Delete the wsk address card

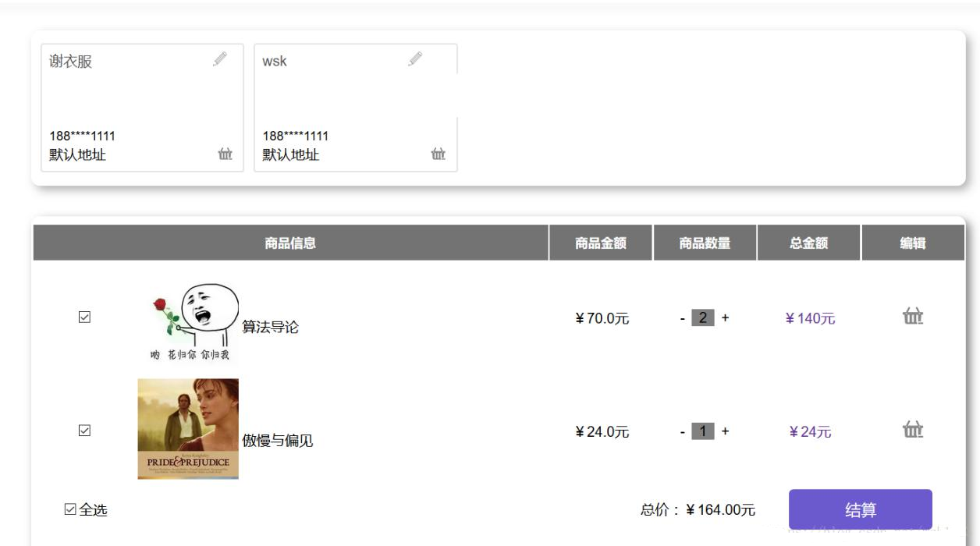(439, 154)
